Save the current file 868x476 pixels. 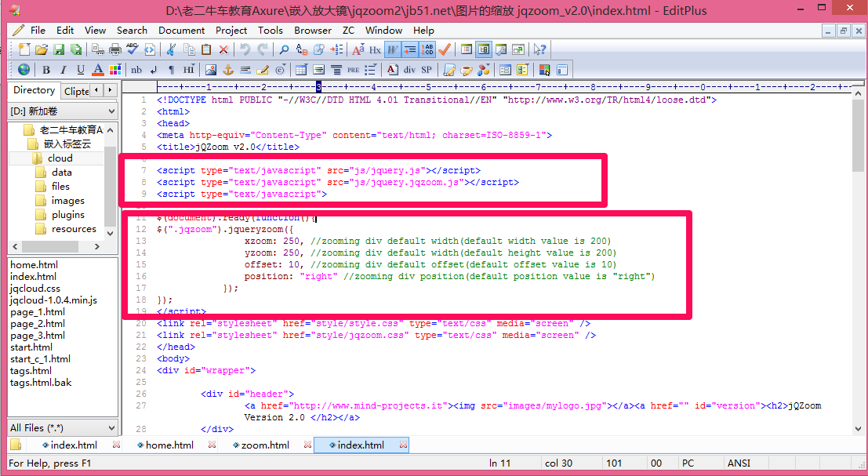tap(59, 50)
